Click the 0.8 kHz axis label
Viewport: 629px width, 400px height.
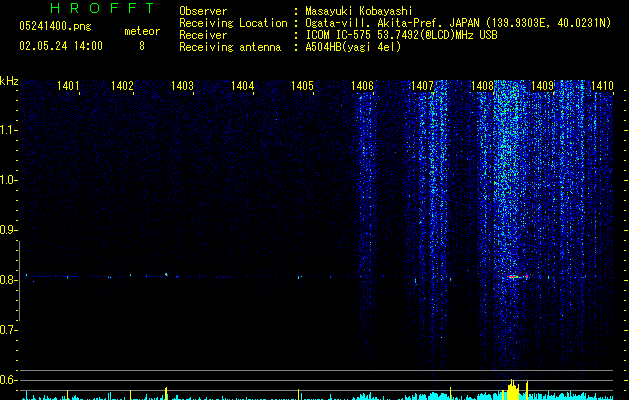[8, 280]
